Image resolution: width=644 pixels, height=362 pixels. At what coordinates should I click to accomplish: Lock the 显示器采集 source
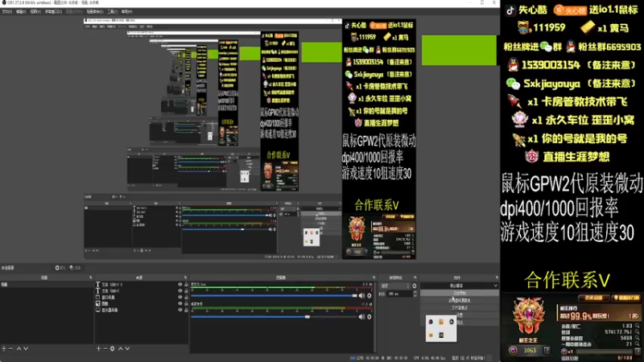(x=186, y=310)
